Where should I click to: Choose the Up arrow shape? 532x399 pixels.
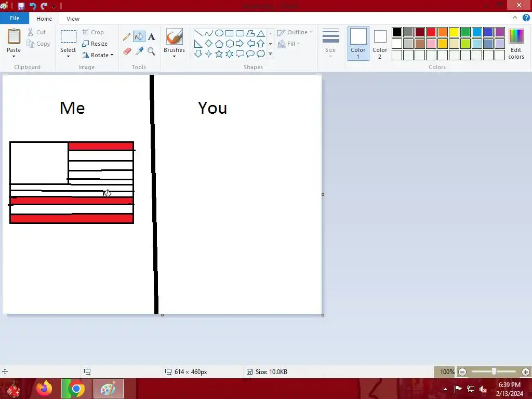pyautogui.click(x=261, y=44)
